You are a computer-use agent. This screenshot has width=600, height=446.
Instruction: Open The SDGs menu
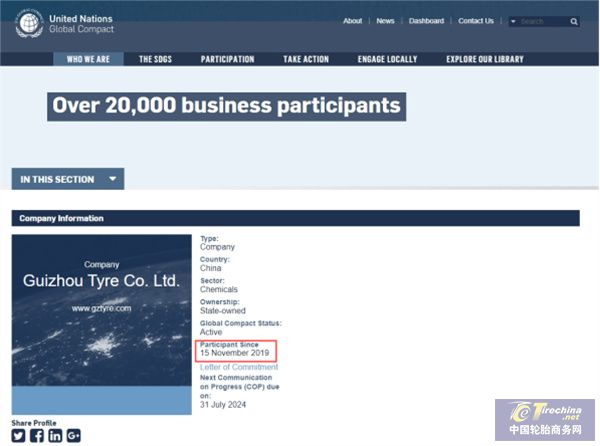tap(155, 59)
